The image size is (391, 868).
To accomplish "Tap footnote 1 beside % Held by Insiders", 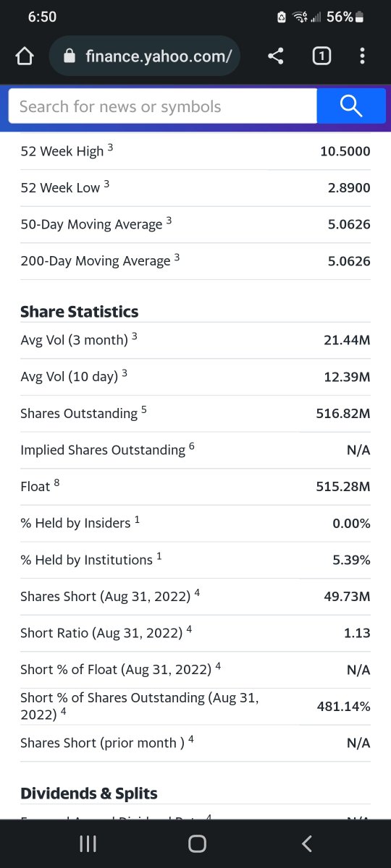I will tap(137, 519).
